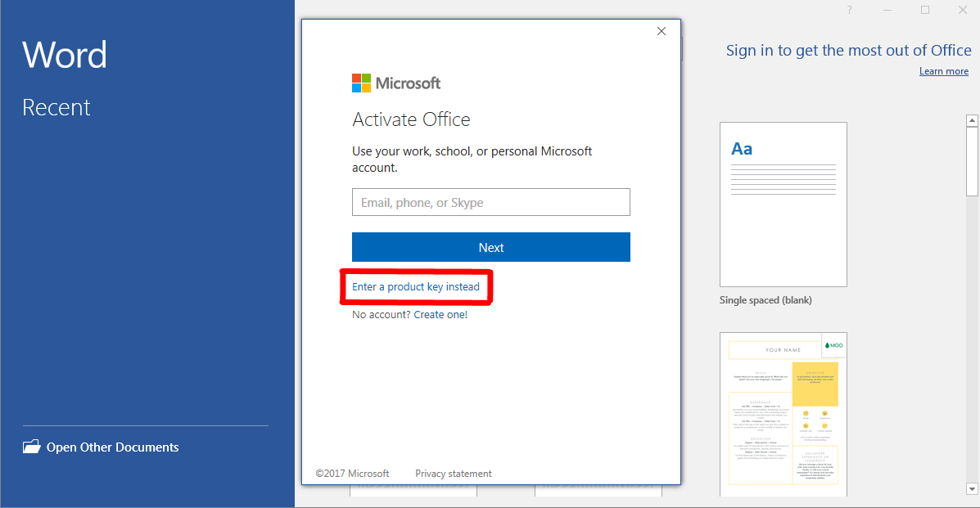This screenshot has height=508, width=980.
Task: Focus the Email, phone, or Skype field
Action: coord(490,202)
